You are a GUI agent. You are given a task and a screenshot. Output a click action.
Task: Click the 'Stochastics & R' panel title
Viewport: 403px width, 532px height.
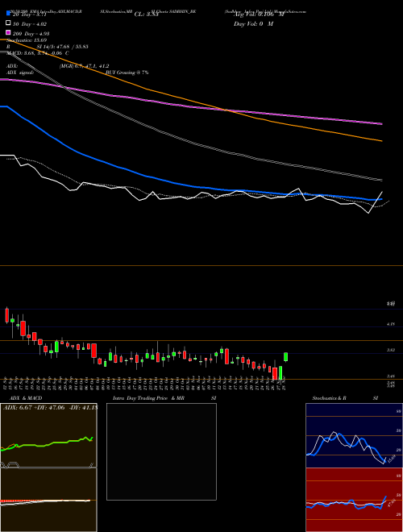pyautogui.click(x=329, y=398)
